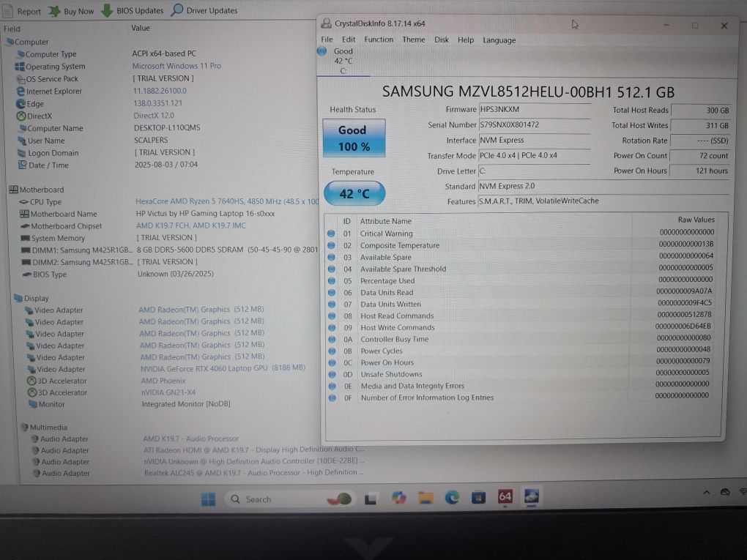Click the CPU Type row icon

(x=23, y=202)
